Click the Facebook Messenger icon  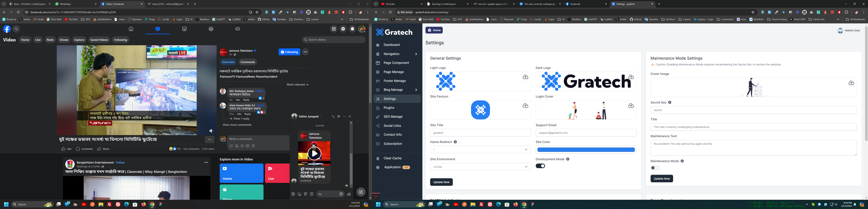point(343,29)
